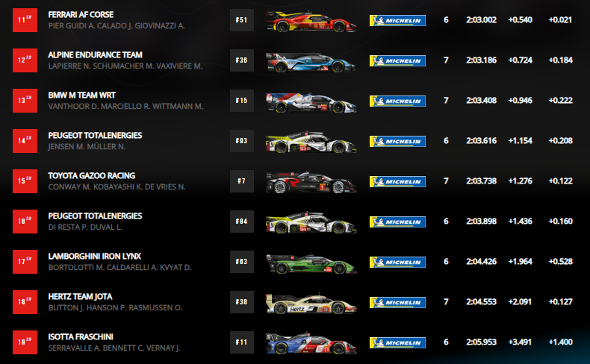Click lap time 2:05.953
Viewport: 590px width, 364px height.
pos(481,342)
